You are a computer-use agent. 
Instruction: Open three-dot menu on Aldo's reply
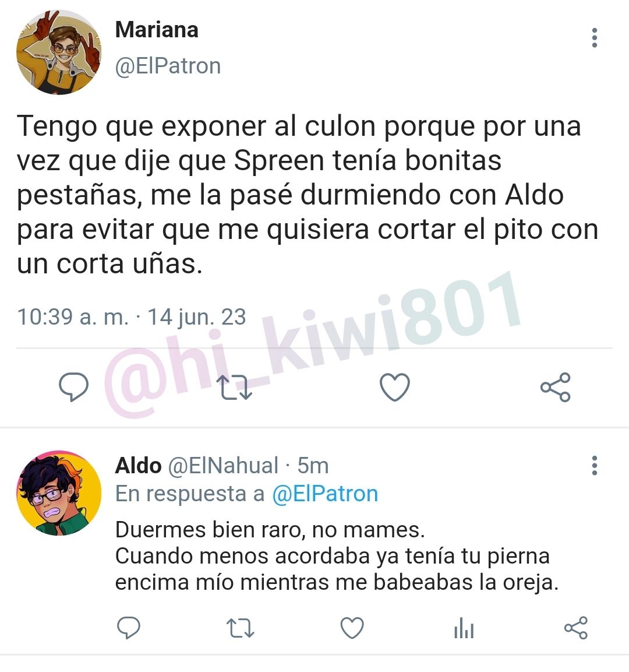pos(594,466)
